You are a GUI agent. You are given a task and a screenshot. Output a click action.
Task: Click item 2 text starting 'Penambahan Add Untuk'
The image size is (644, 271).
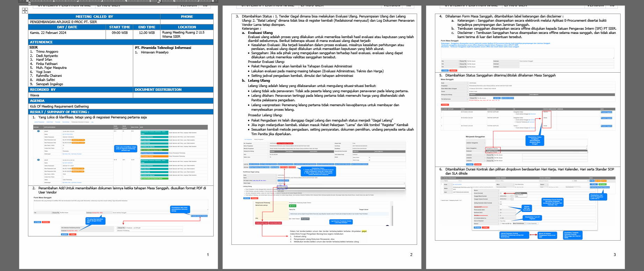point(122,190)
